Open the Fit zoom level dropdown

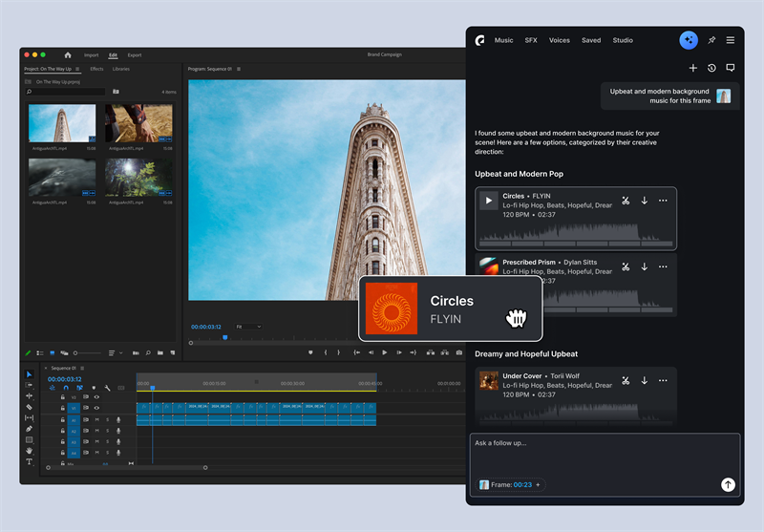[x=248, y=327]
